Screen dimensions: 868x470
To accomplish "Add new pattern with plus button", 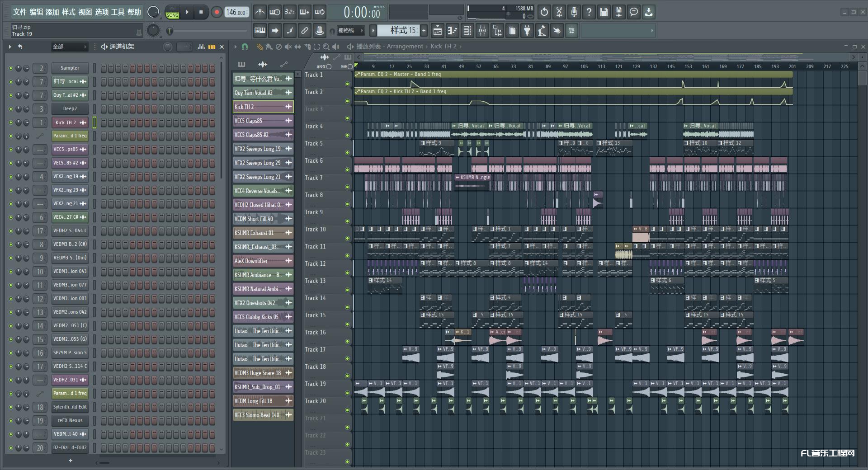I will point(424,31).
